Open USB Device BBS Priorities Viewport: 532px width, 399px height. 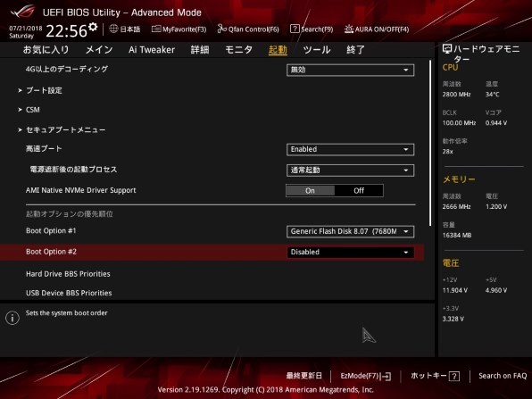[x=69, y=293]
